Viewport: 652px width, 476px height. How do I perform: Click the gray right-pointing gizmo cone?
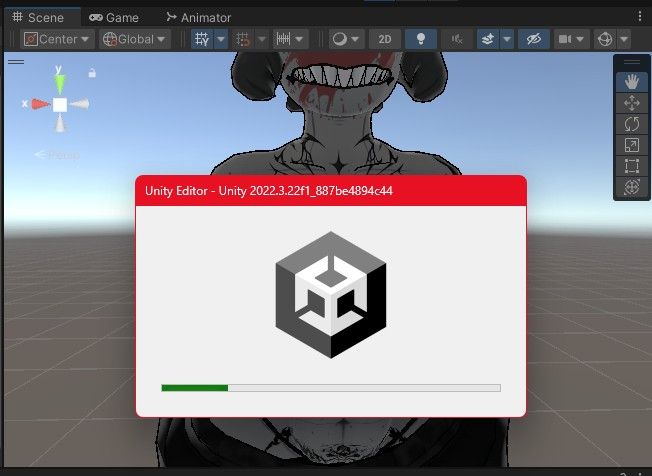(79, 104)
